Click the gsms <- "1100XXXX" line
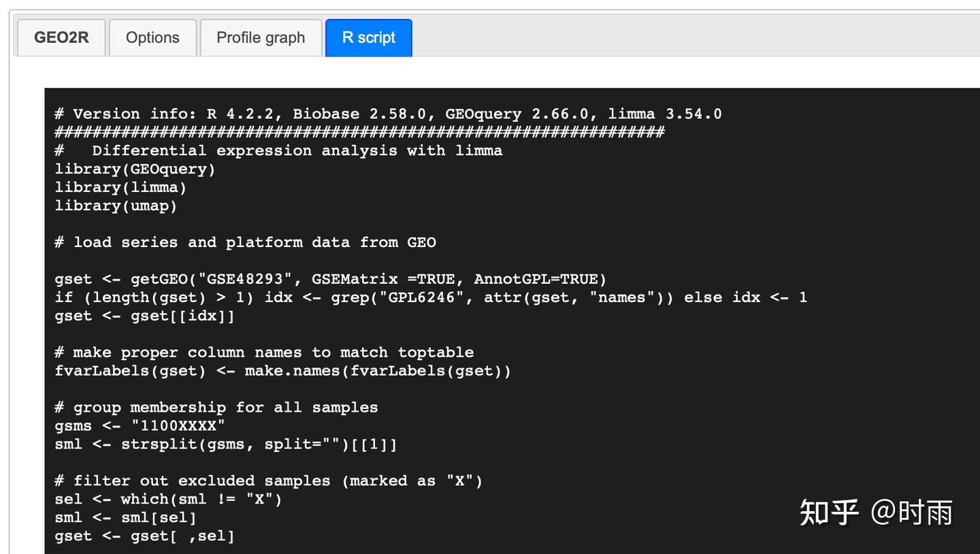 click(x=140, y=426)
